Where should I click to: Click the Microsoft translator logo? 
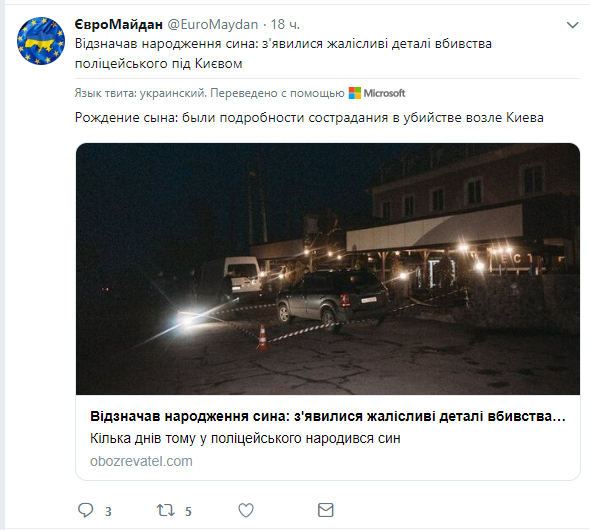(x=354, y=93)
